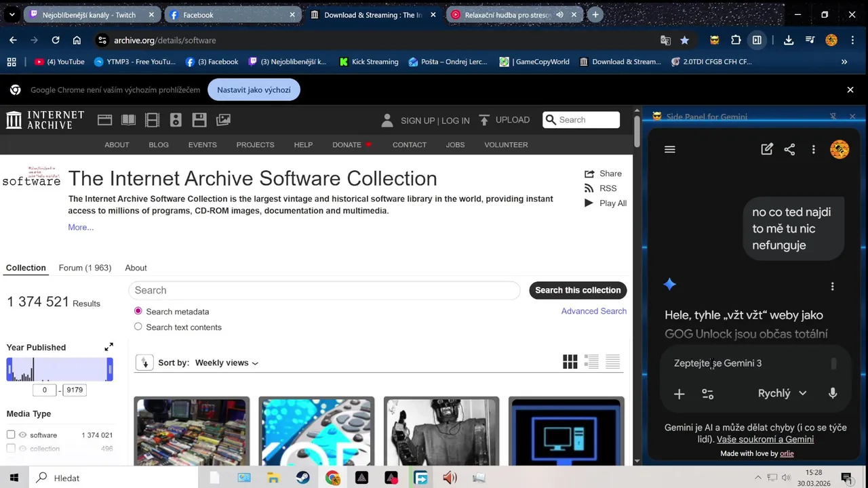Toggle eye icon for software media type

pyautogui.click(x=23, y=435)
